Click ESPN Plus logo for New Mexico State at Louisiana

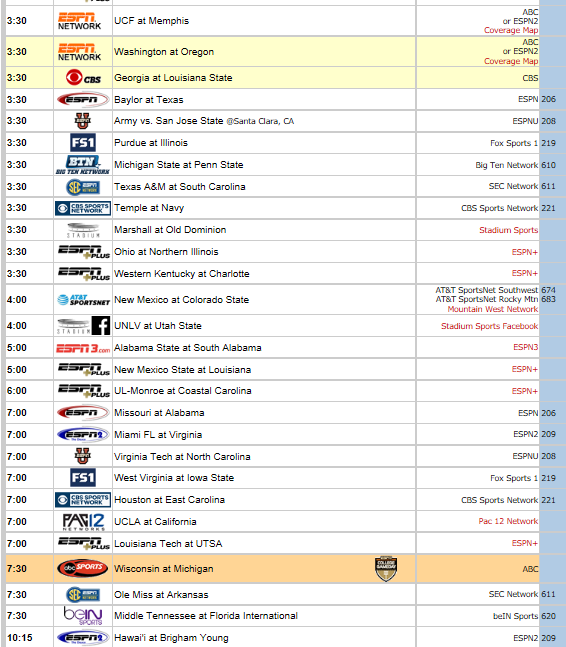point(84,369)
